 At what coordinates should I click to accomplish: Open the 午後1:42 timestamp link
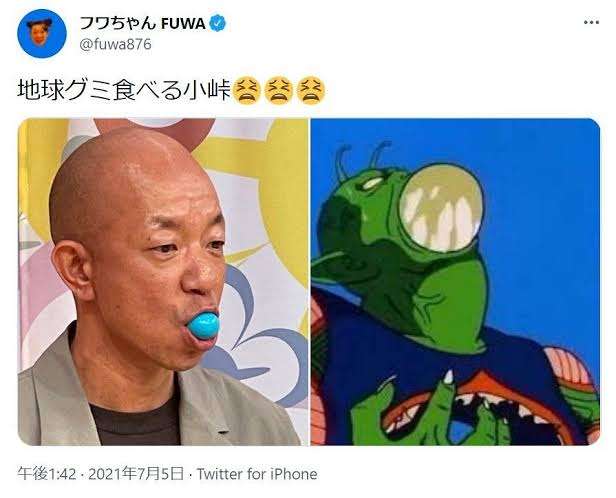tap(47, 474)
